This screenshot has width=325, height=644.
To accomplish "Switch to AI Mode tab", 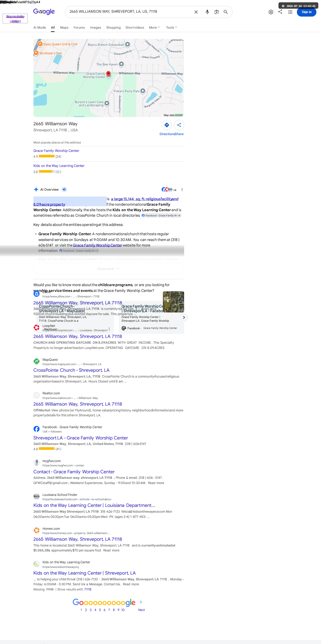I will coord(40,27).
